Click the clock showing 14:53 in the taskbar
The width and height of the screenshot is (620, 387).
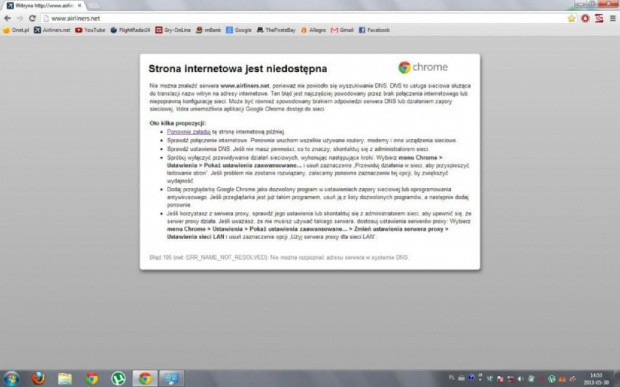click(x=596, y=379)
